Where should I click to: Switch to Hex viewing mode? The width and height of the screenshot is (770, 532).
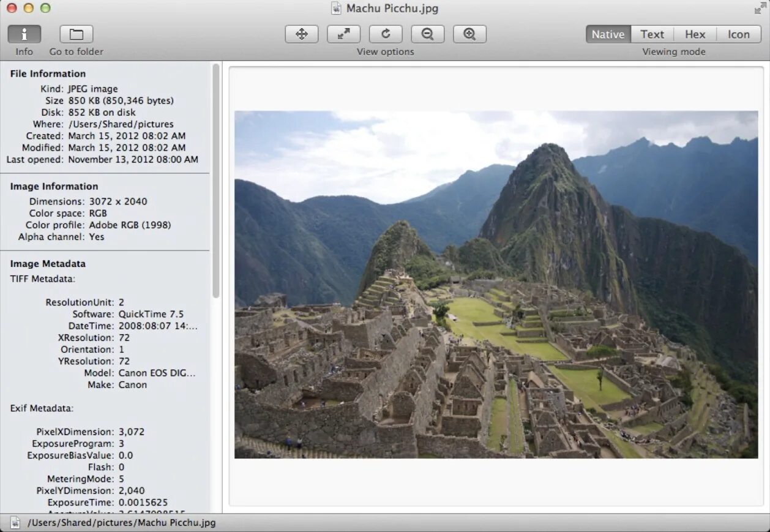[695, 34]
